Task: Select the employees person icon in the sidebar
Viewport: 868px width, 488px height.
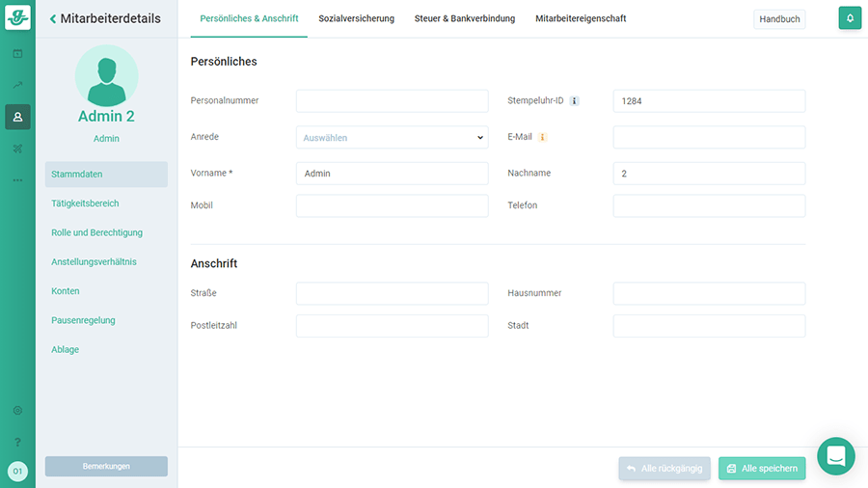Action: point(17,117)
